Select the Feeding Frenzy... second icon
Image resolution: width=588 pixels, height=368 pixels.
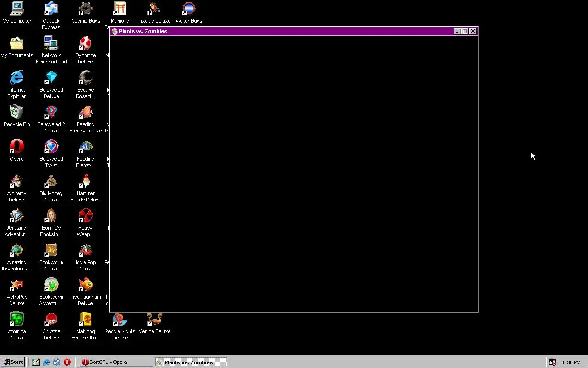[85, 154]
